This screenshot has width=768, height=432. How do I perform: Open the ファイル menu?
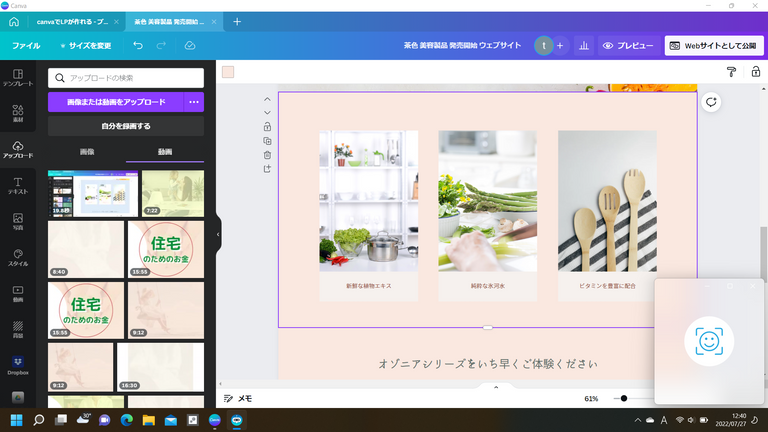click(x=26, y=46)
